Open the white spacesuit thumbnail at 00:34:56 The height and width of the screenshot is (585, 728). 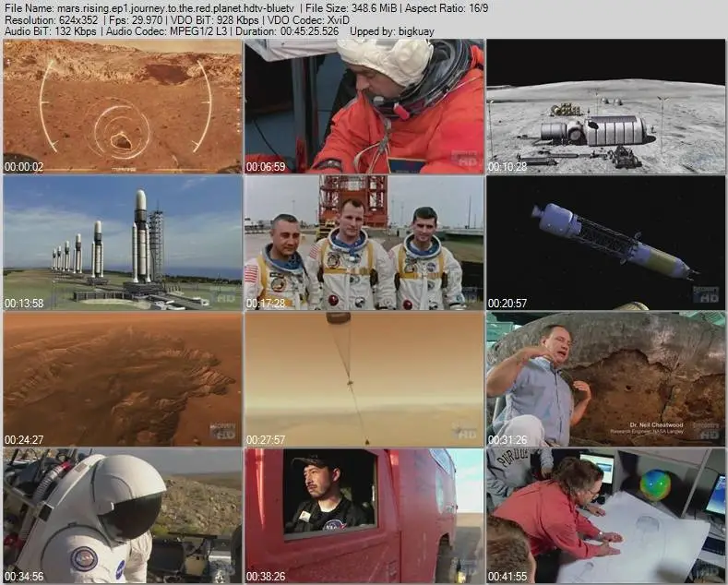point(123,516)
